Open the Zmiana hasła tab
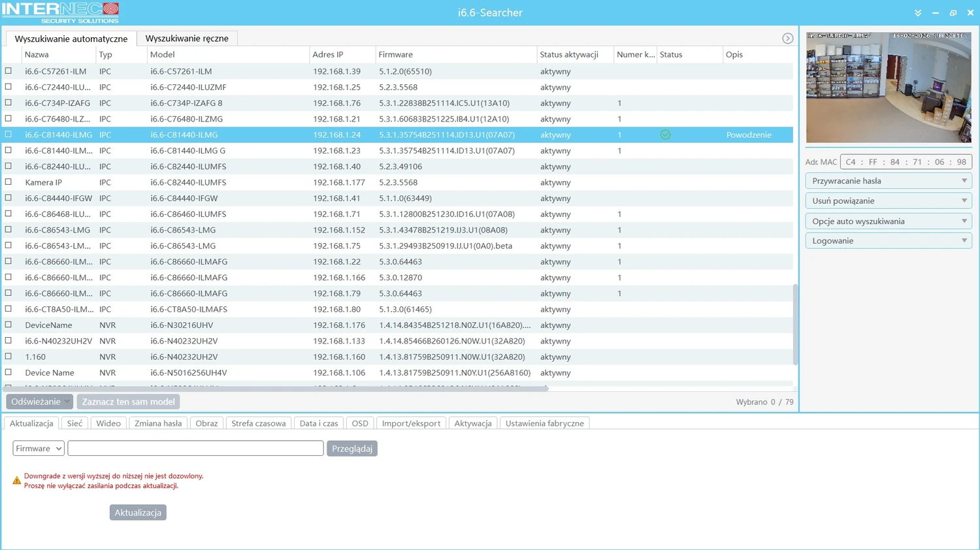Screen dimensions: 980x550 (x=158, y=423)
